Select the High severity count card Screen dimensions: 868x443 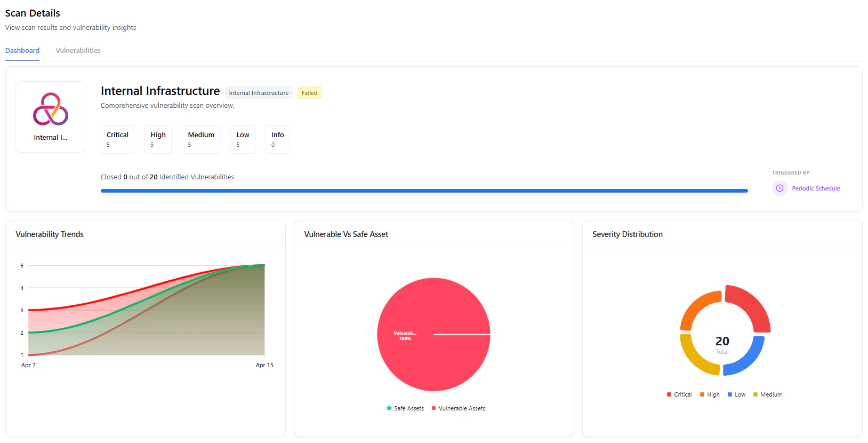click(x=158, y=139)
